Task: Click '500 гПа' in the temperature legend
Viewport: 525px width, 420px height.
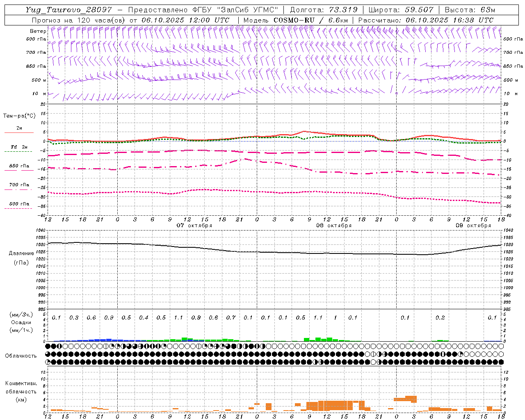Action: click(19, 204)
